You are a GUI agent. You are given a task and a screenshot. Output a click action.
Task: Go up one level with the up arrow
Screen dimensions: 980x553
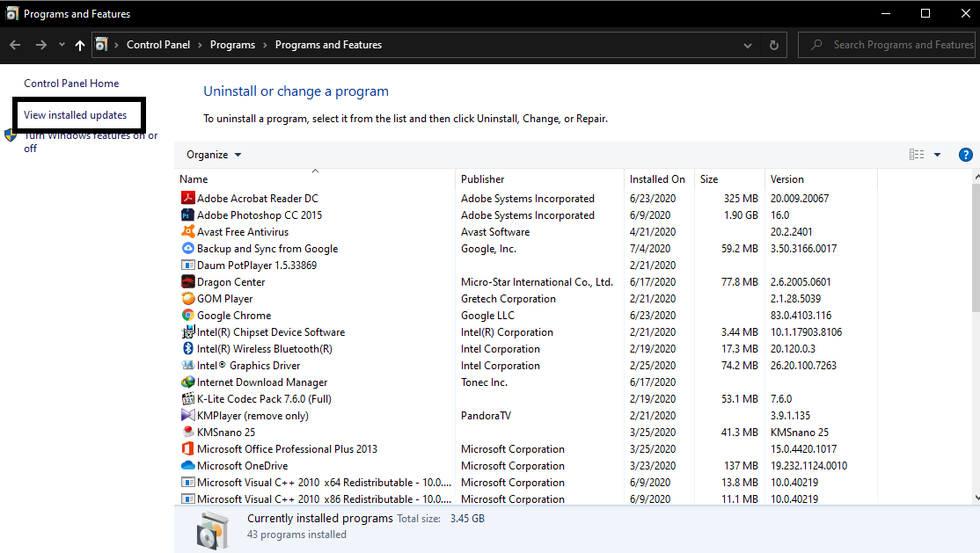80,45
